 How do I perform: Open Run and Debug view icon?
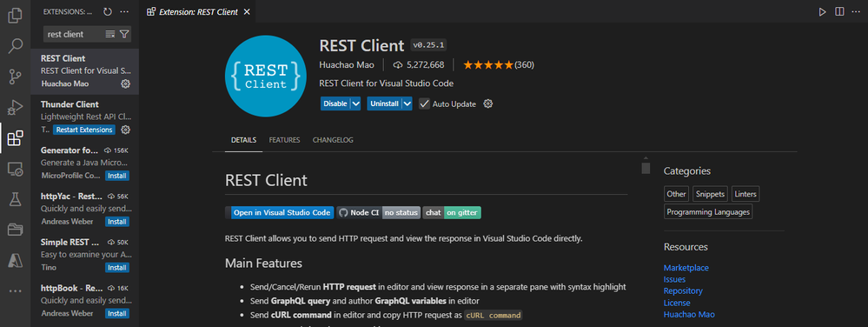(15, 108)
